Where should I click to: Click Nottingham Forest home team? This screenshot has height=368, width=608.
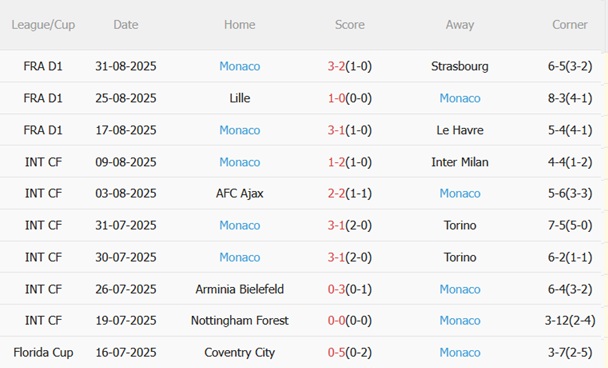pyautogui.click(x=240, y=321)
